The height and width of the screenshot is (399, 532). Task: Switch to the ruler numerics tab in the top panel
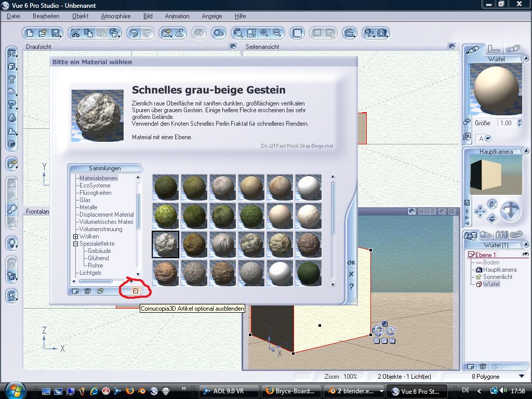pyautogui.click(x=494, y=49)
